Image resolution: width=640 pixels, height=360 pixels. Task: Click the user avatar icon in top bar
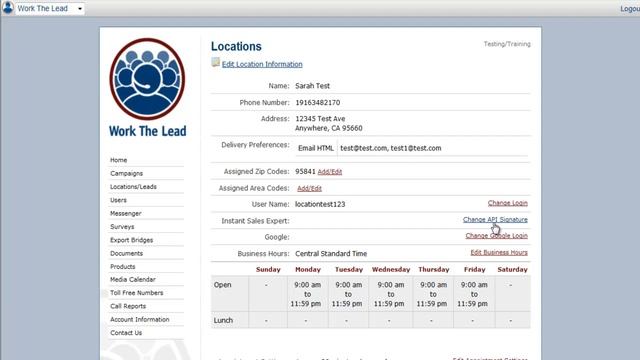pyautogui.click(x=7, y=8)
